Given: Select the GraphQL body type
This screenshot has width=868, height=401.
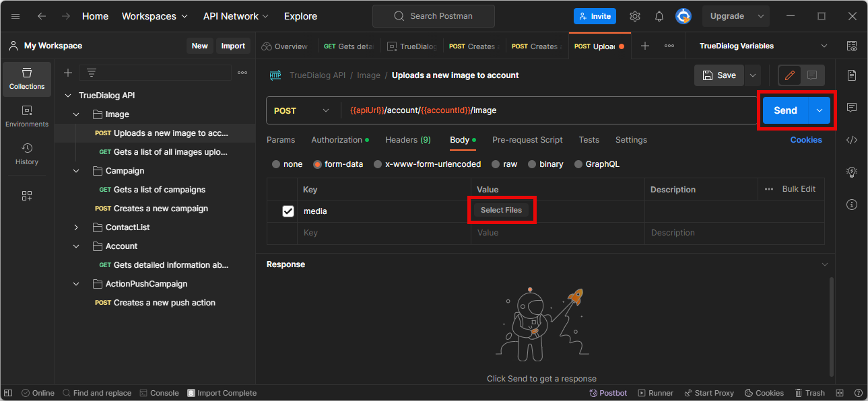Looking at the screenshot, I should (x=578, y=164).
